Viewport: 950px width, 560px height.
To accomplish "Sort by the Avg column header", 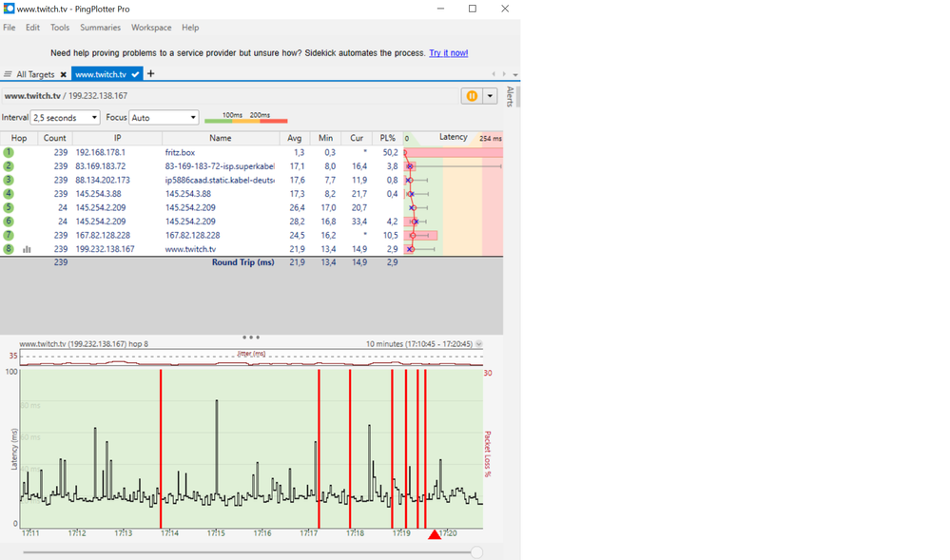I will 295,138.
